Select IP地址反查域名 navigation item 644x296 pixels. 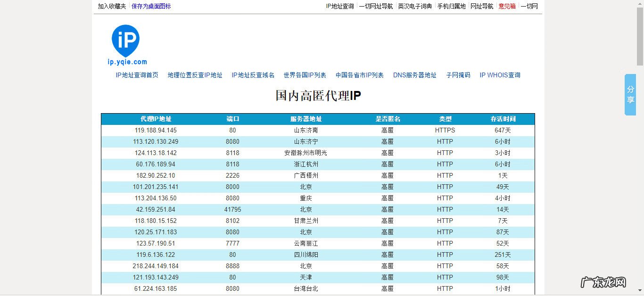(x=253, y=75)
